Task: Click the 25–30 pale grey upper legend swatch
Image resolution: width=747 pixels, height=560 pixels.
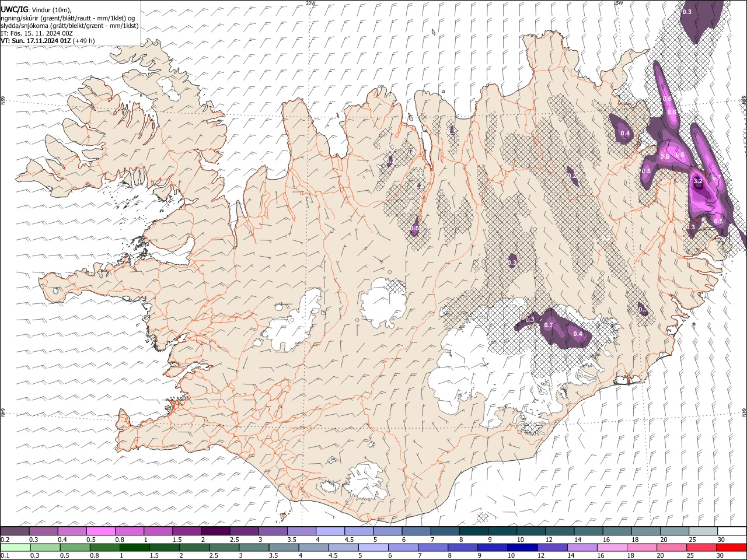Action: click(703, 531)
